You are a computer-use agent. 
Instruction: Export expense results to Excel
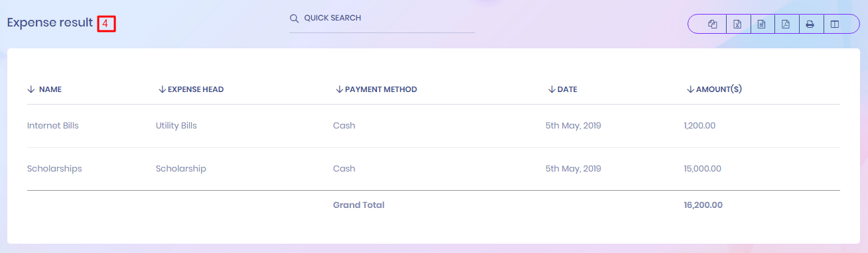[737, 25]
